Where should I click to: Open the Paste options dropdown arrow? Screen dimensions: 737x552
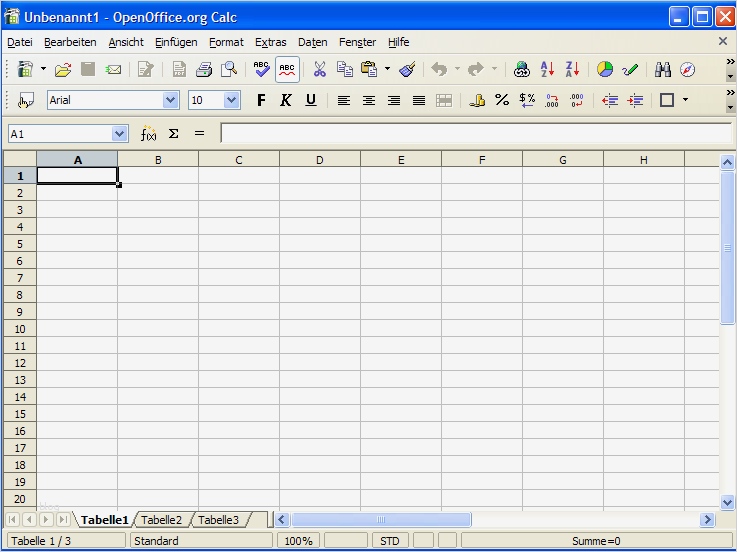[x=387, y=69]
